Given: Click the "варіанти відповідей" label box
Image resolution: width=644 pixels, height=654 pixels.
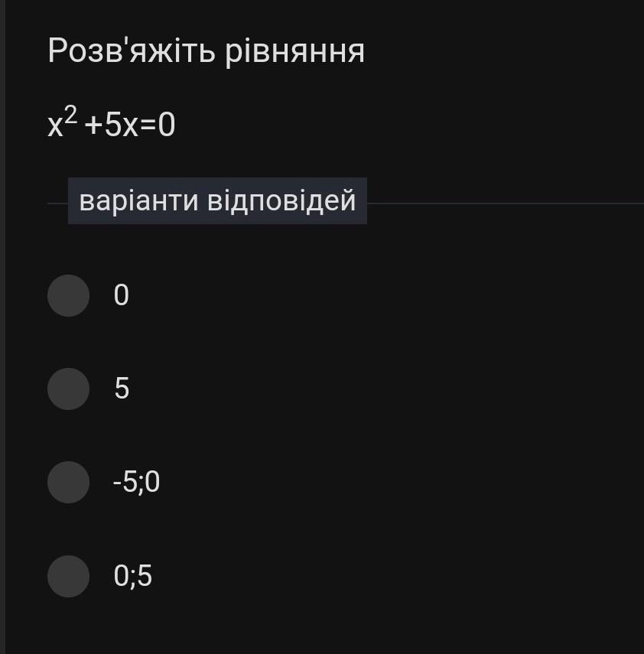Looking at the screenshot, I should click(217, 201).
